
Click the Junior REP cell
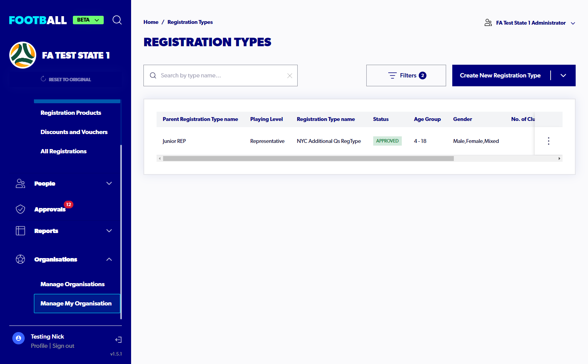(174, 141)
